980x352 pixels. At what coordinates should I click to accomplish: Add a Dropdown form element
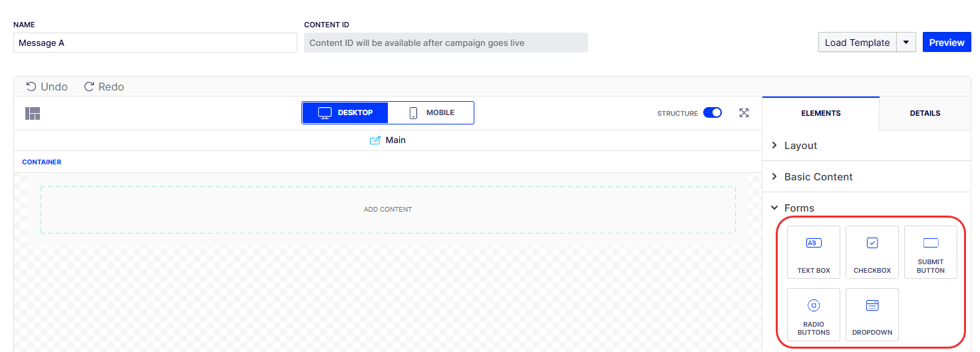(x=872, y=314)
